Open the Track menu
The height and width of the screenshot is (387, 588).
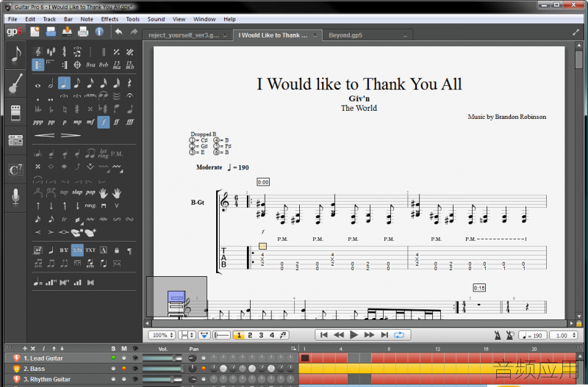pyautogui.click(x=49, y=19)
